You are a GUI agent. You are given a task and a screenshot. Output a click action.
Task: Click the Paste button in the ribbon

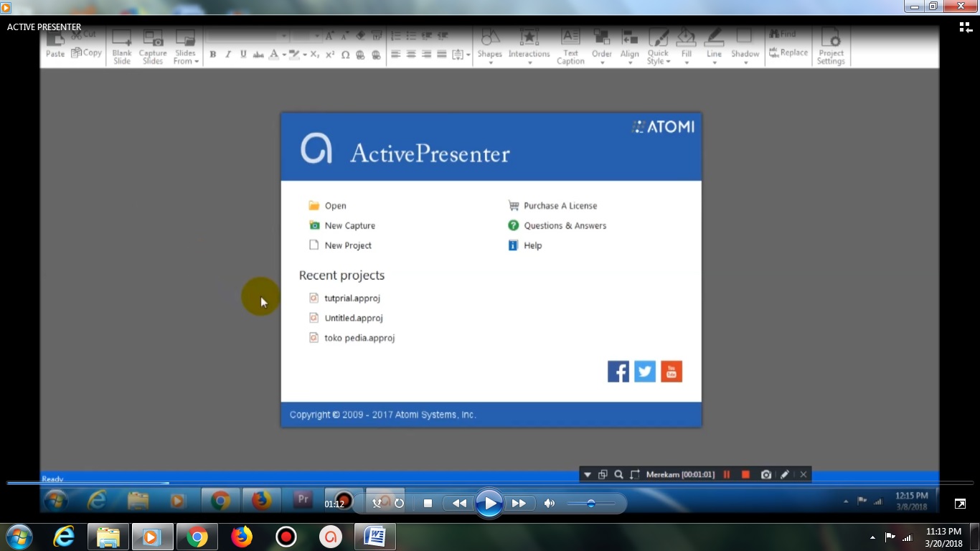(55, 44)
